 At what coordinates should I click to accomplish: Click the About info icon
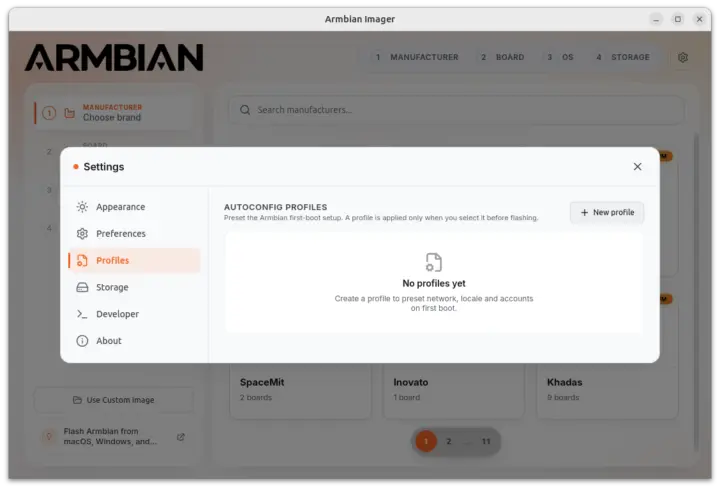[x=82, y=341]
